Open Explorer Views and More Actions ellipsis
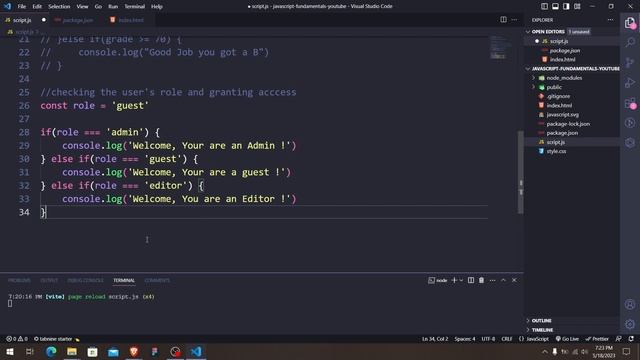Screen dimensions: 640x360 pyautogui.click(x=610, y=20)
